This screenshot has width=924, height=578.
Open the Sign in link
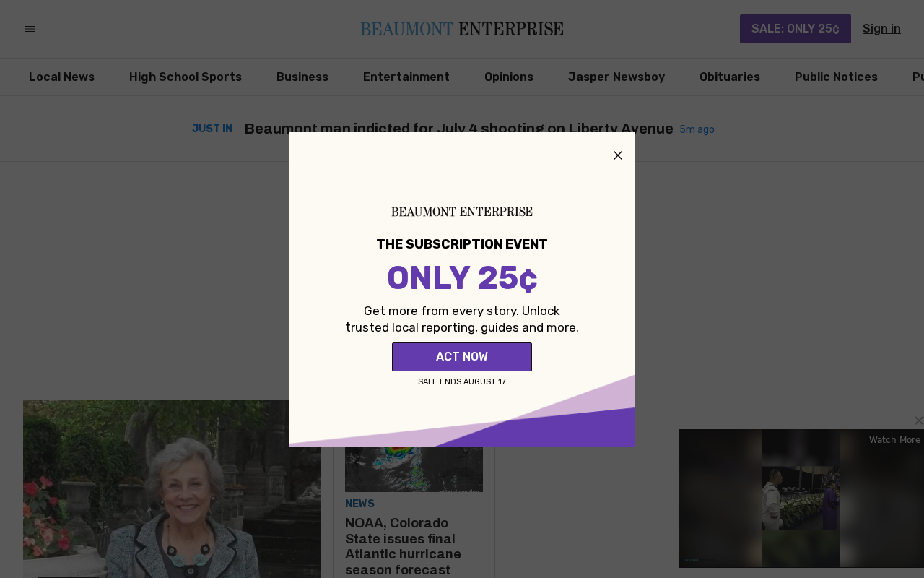pyautogui.click(x=881, y=29)
